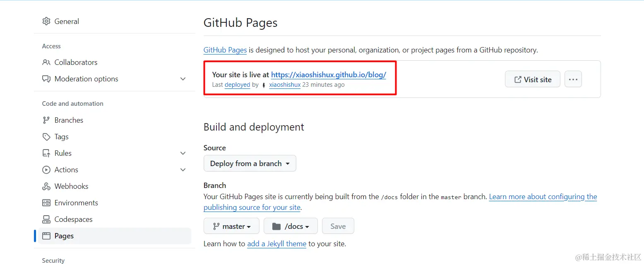The width and height of the screenshot is (644, 264).
Task: Click the Moderation options comment icon
Action: tap(46, 79)
